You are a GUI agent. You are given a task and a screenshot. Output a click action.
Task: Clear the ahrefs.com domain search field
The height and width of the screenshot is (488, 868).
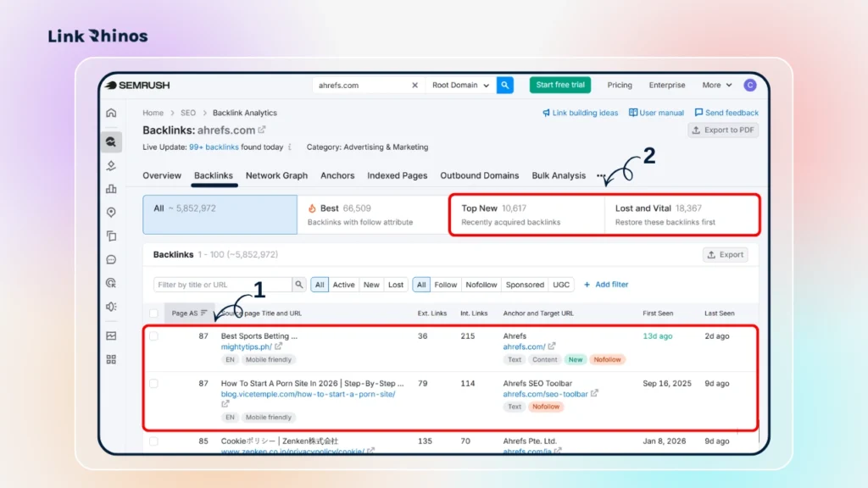click(415, 86)
